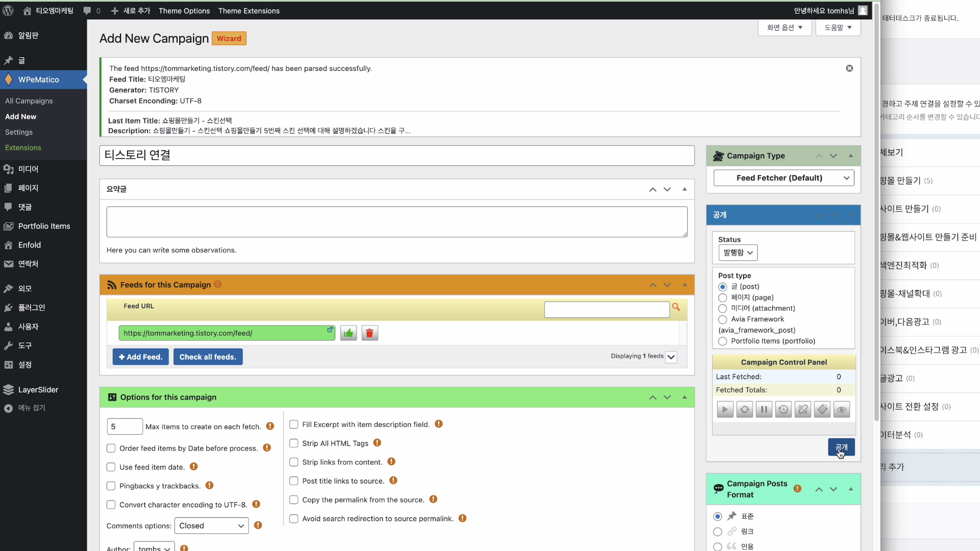Click help icon beside Max items setting

(270, 426)
